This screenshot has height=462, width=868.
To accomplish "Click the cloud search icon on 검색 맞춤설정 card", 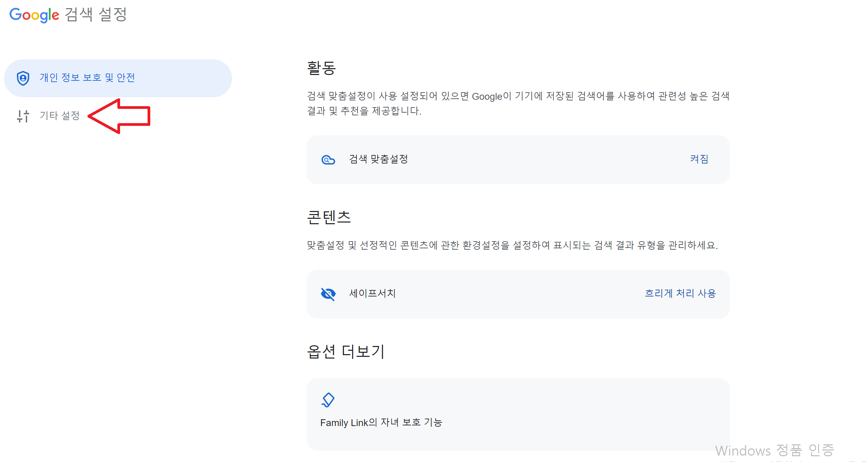I will pyautogui.click(x=328, y=159).
